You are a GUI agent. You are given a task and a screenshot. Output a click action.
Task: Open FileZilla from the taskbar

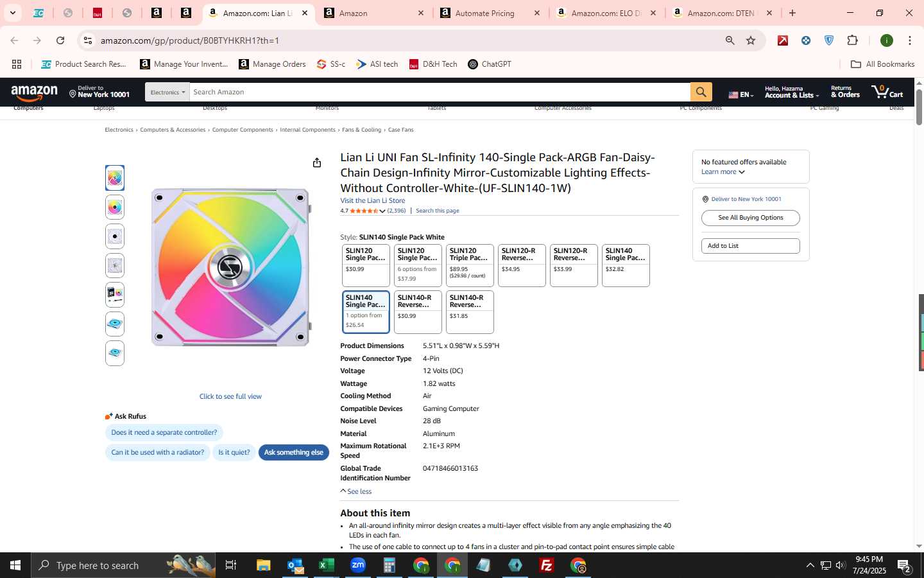point(547,565)
